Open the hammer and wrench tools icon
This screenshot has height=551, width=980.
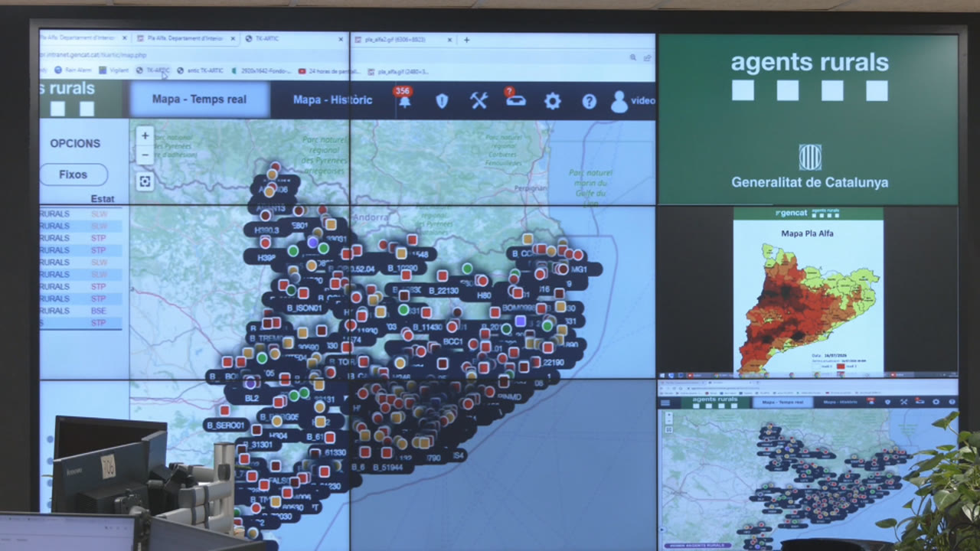pyautogui.click(x=479, y=100)
